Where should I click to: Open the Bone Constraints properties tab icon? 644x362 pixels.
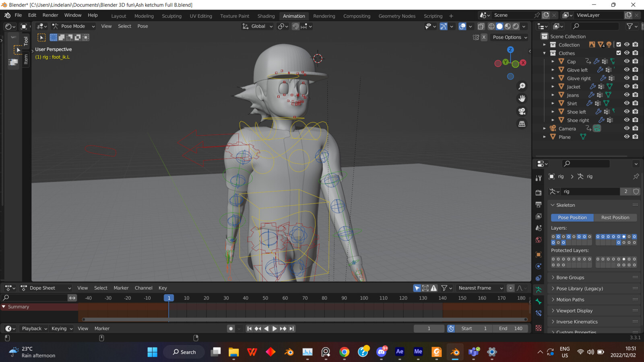point(539,313)
